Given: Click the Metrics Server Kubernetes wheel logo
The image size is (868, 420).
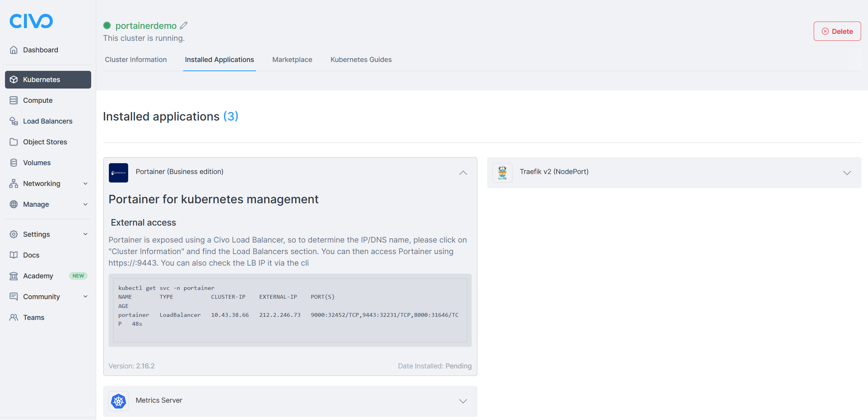Looking at the screenshot, I should [x=119, y=401].
